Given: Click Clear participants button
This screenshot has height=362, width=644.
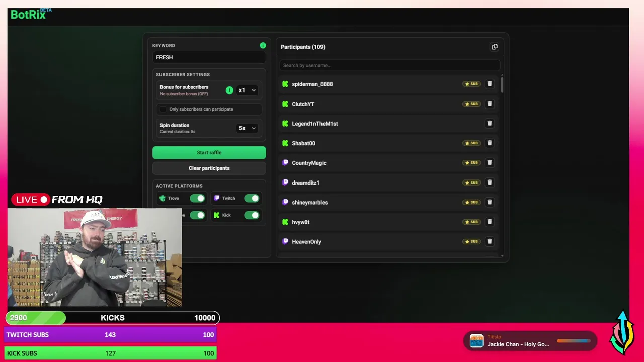Looking at the screenshot, I should tap(209, 168).
